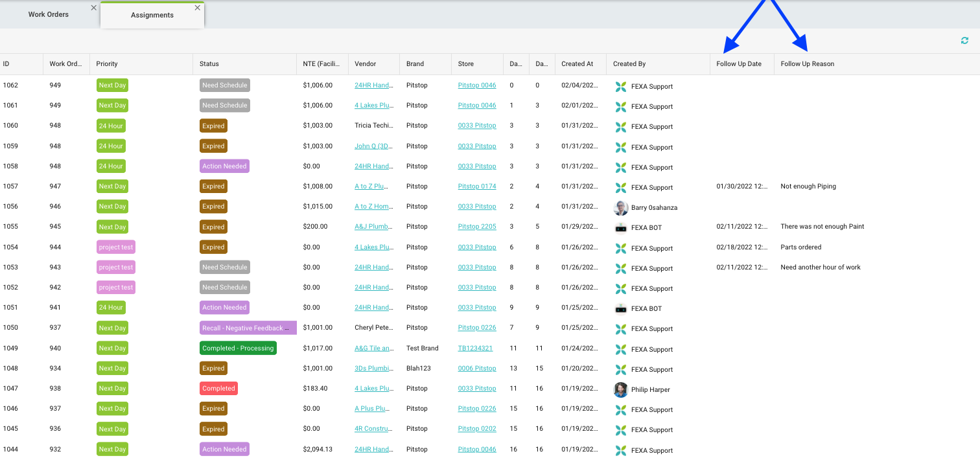Click FEXA BOT robot icon in row 1055
Screen dimensions: 980x458
click(x=621, y=228)
